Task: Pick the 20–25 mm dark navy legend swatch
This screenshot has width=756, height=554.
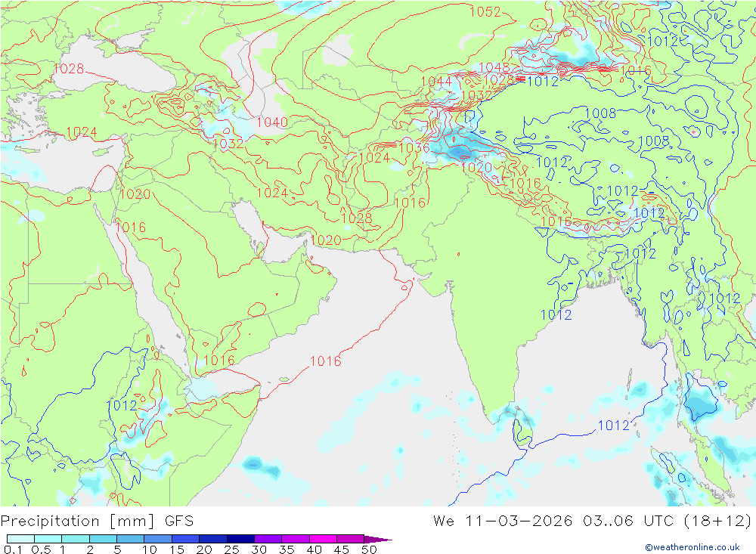Action: point(212,539)
